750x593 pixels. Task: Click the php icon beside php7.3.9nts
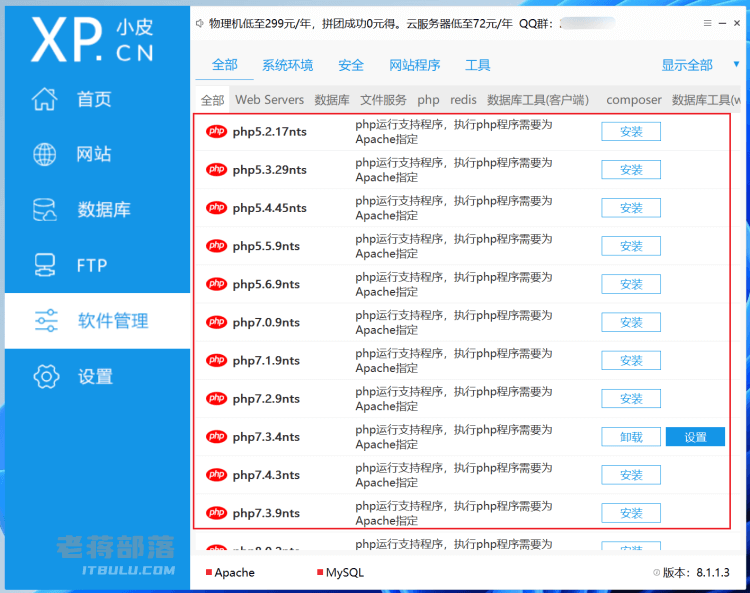click(216, 513)
